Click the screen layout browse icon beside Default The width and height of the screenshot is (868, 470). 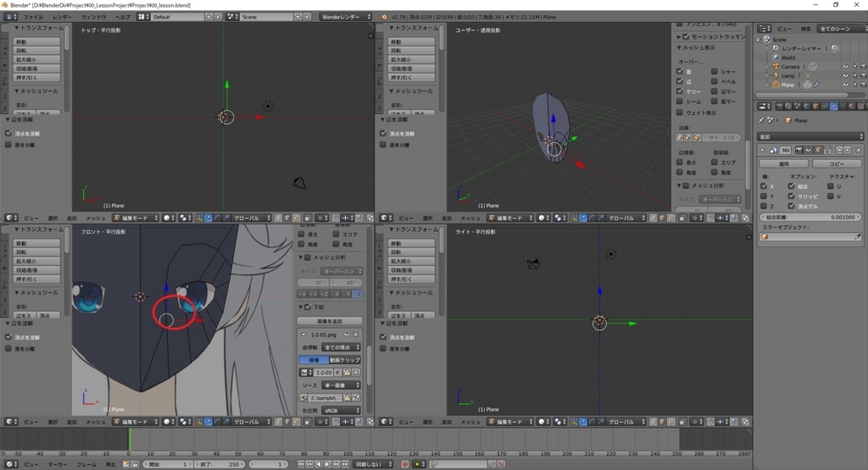(x=143, y=17)
